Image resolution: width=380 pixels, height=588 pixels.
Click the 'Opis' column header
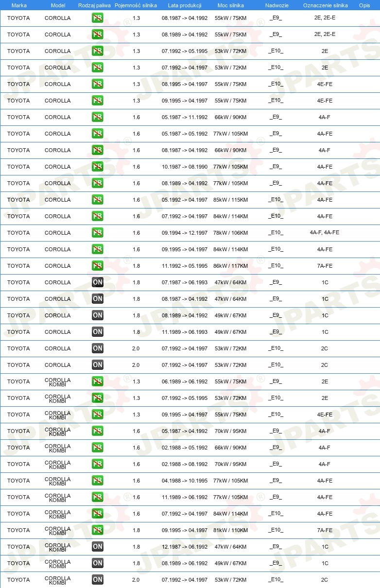tap(364, 5)
